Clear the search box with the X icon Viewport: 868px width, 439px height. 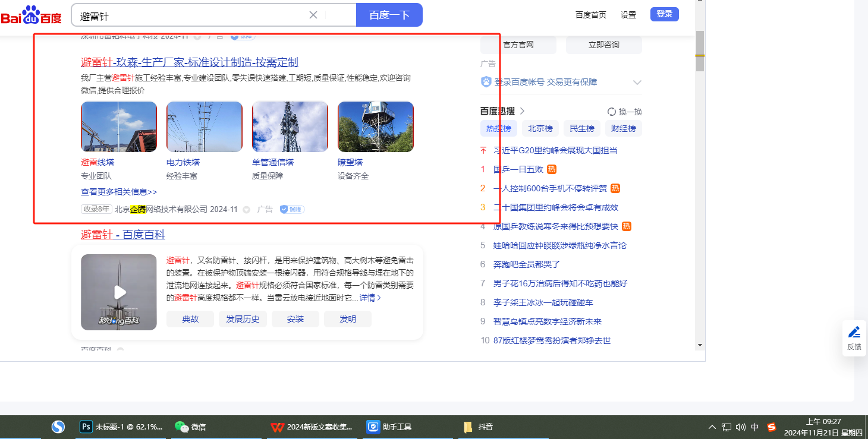point(313,15)
